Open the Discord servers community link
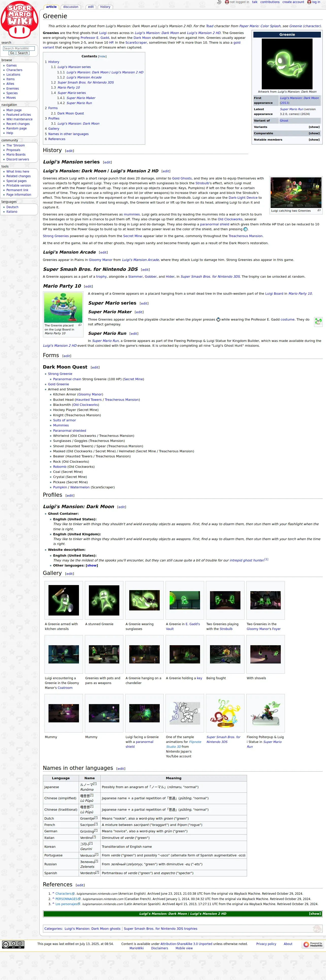The width and height of the screenshot is (326, 980). tap(18, 159)
